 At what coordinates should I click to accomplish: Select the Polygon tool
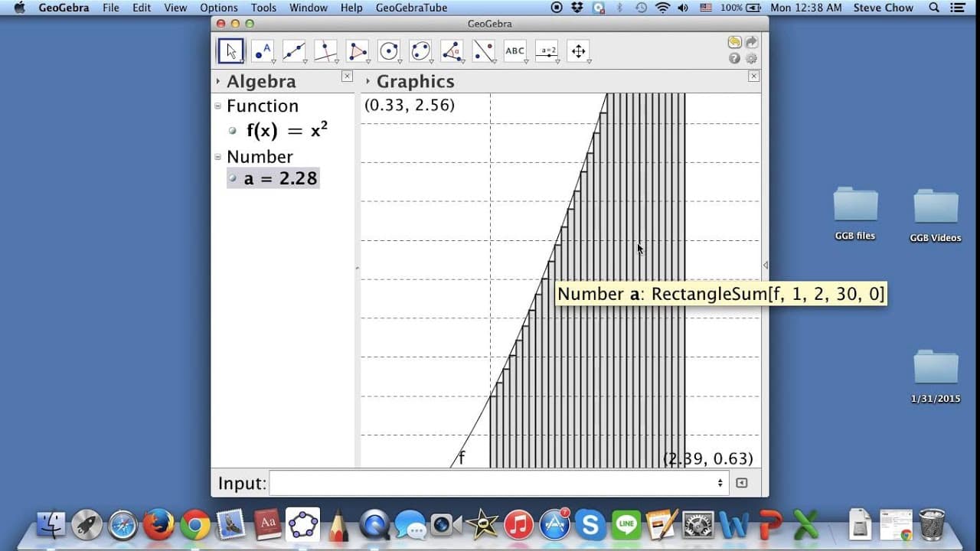(x=358, y=51)
